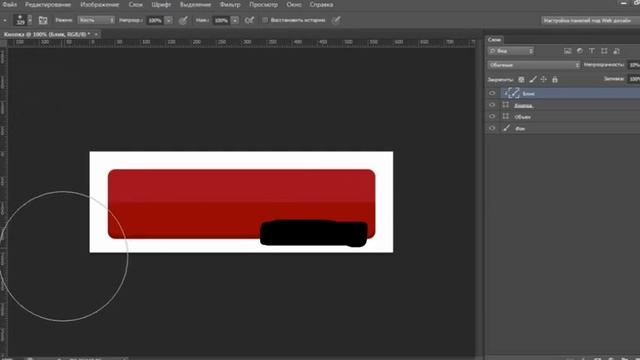Image resolution: width=640 pixels, height=360 pixels.
Task: Filter layers by smart objects icon
Action: point(616,51)
